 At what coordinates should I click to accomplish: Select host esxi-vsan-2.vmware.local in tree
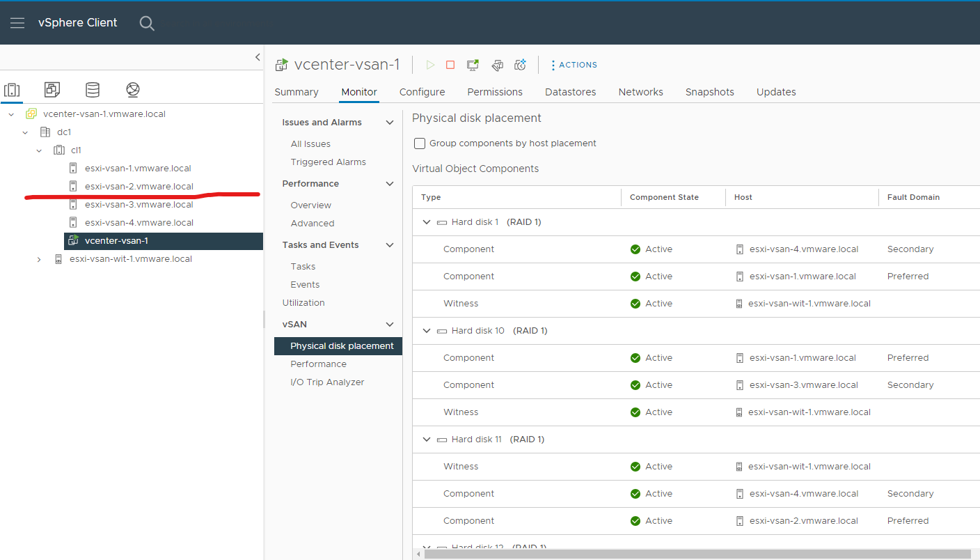(139, 187)
